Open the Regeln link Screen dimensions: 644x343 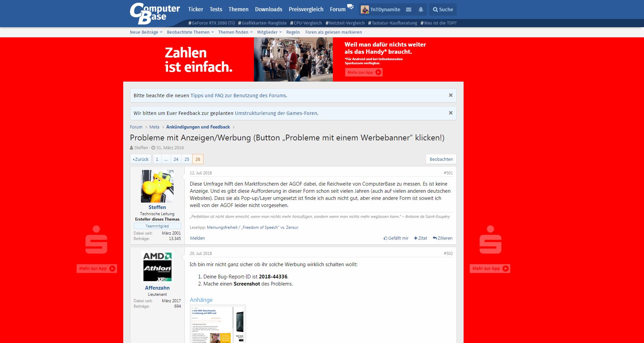293,32
